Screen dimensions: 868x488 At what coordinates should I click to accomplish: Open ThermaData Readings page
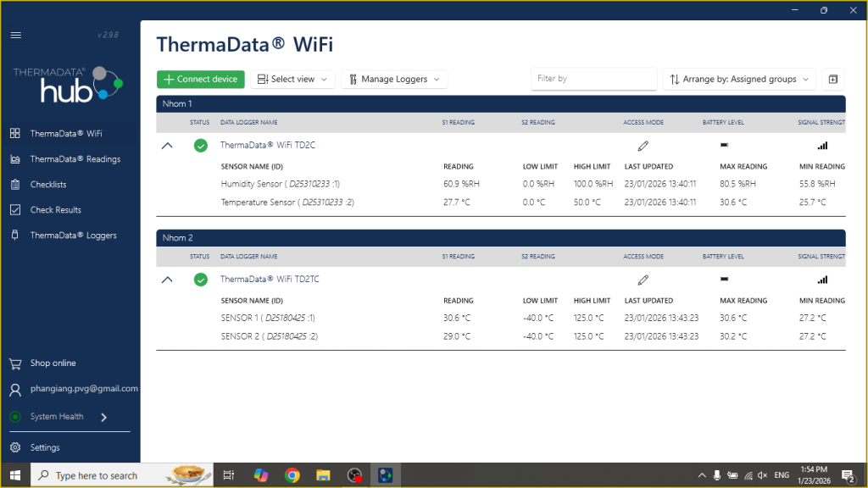click(x=75, y=158)
